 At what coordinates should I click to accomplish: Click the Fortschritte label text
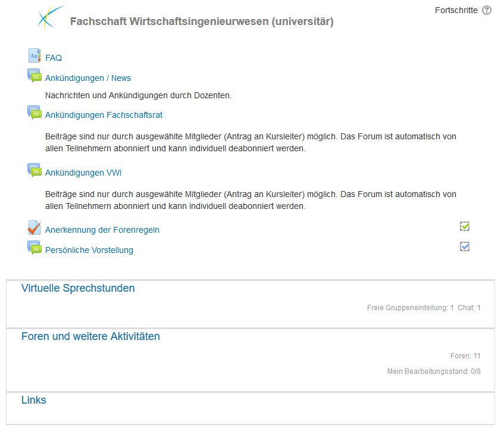(x=456, y=10)
